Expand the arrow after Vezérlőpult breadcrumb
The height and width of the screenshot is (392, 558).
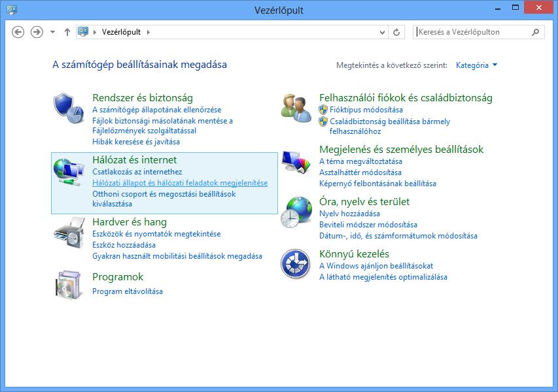tap(148, 32)
